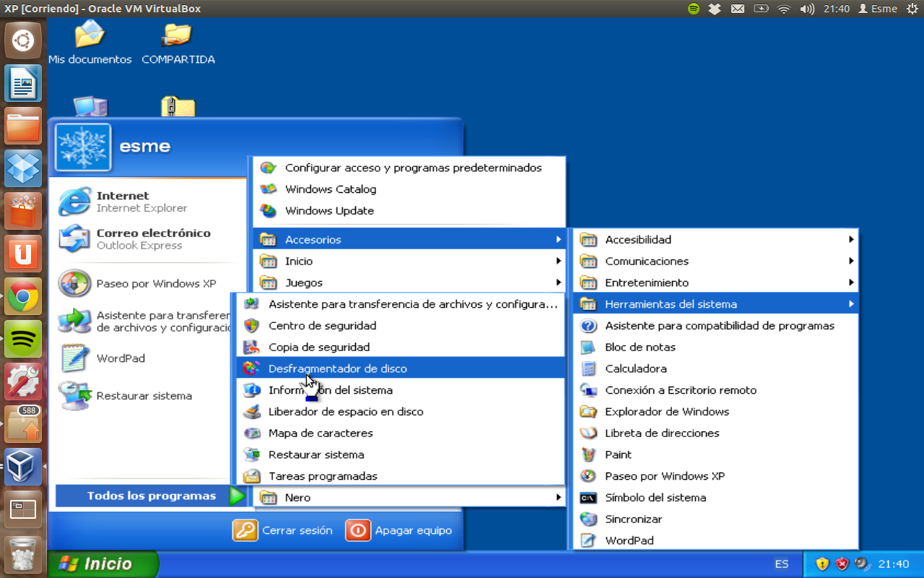Click Explorador de Windows icon
The width and height of the screenshot is (924, 578).
(589, 412)
